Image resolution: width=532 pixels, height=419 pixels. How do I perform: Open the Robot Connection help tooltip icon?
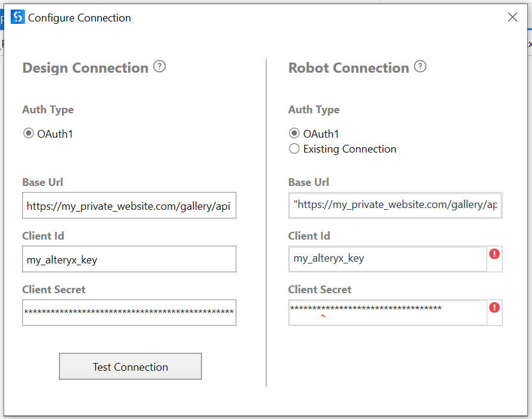[x=420, y=67]
